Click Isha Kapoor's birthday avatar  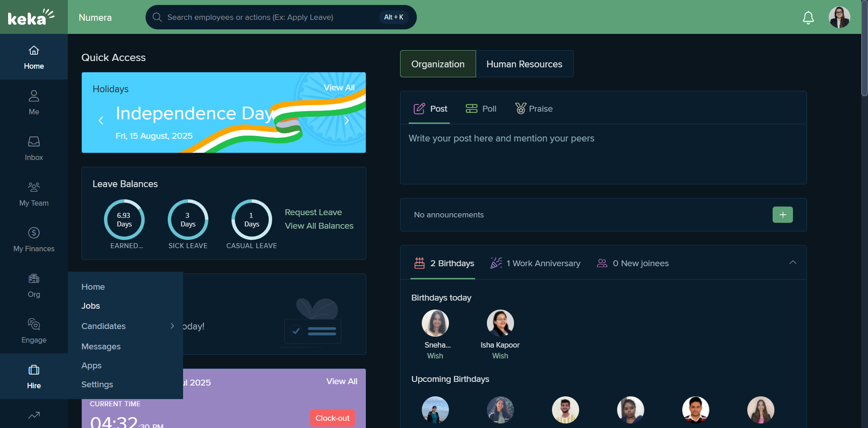[x=500, y=323]
